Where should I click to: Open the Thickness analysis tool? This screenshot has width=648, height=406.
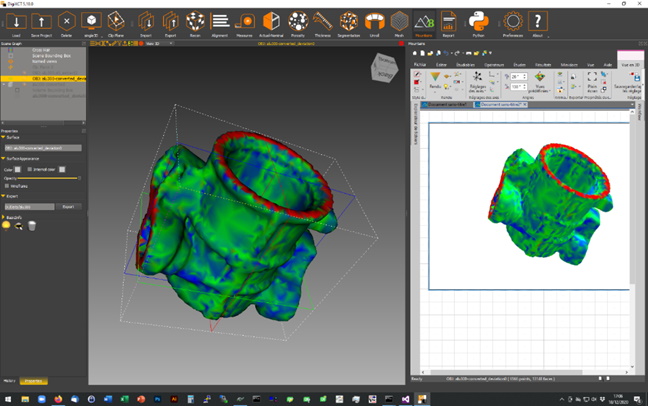pyautogui.click(x=323, y=21)
